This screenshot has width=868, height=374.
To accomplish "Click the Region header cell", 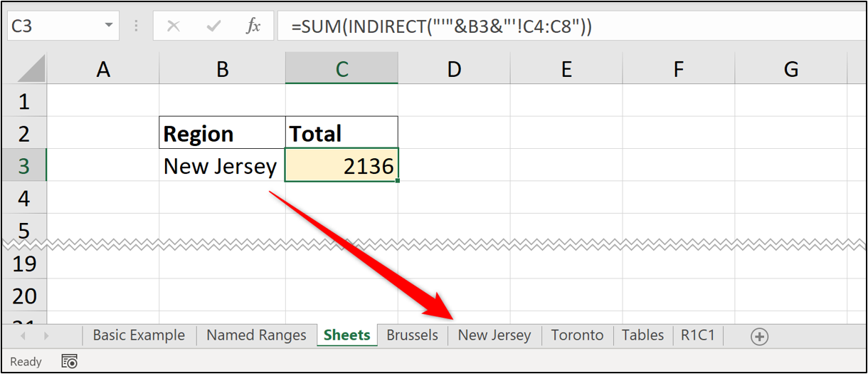I will tap(223, 133).
